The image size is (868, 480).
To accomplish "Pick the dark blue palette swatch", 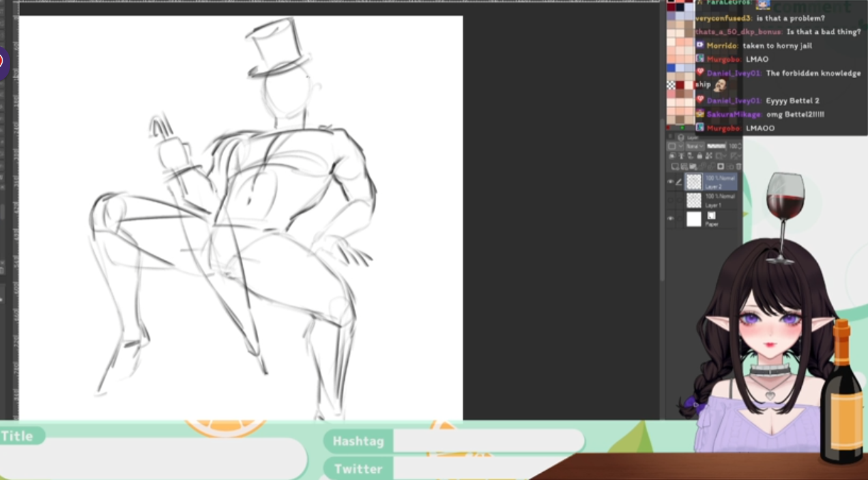I will tap(680, 8).
